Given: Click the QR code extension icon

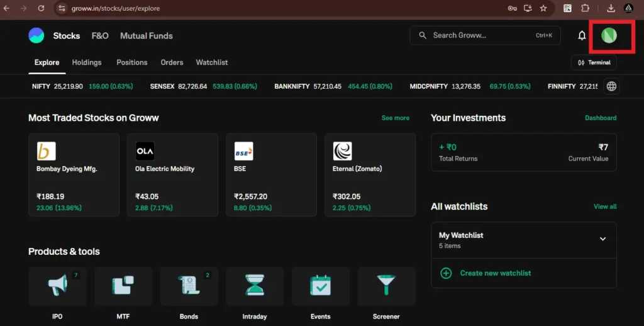Looking at the screenshot, I should click(x=567, y=8).
